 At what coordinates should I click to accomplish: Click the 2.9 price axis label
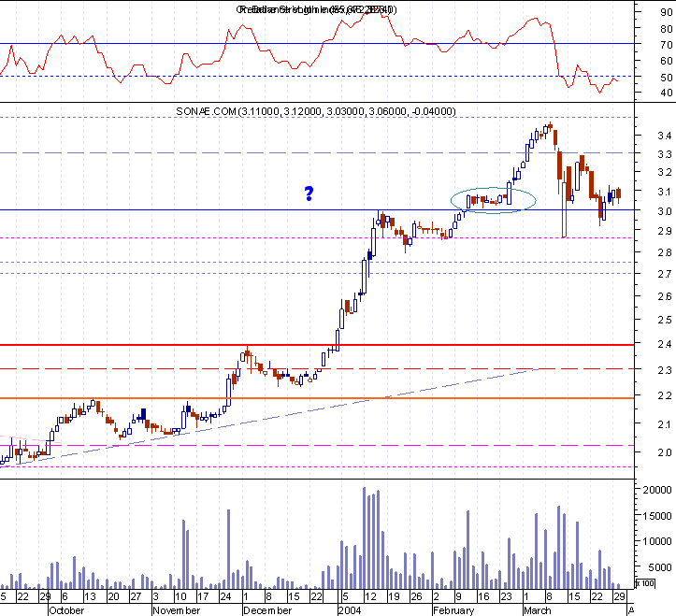click(665, 231)
